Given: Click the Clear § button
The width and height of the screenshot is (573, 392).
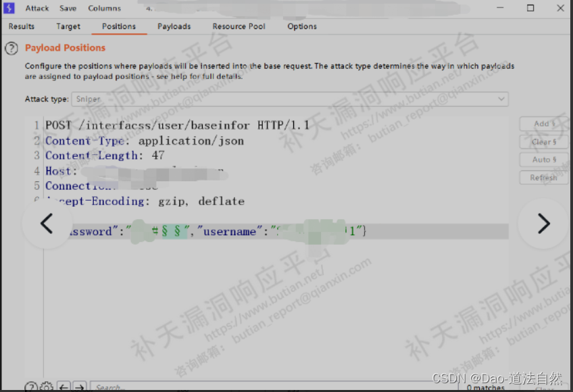Looking at the screenshot, I should coord(543,142).
